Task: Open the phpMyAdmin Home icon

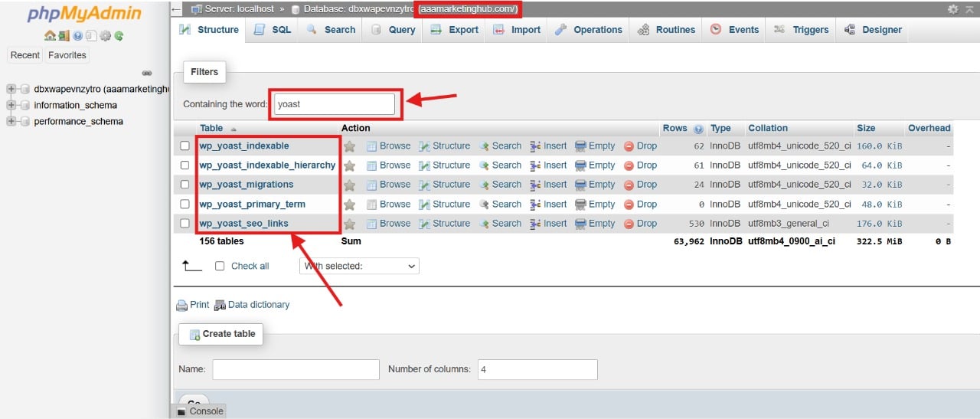Action: pos(50,35)
